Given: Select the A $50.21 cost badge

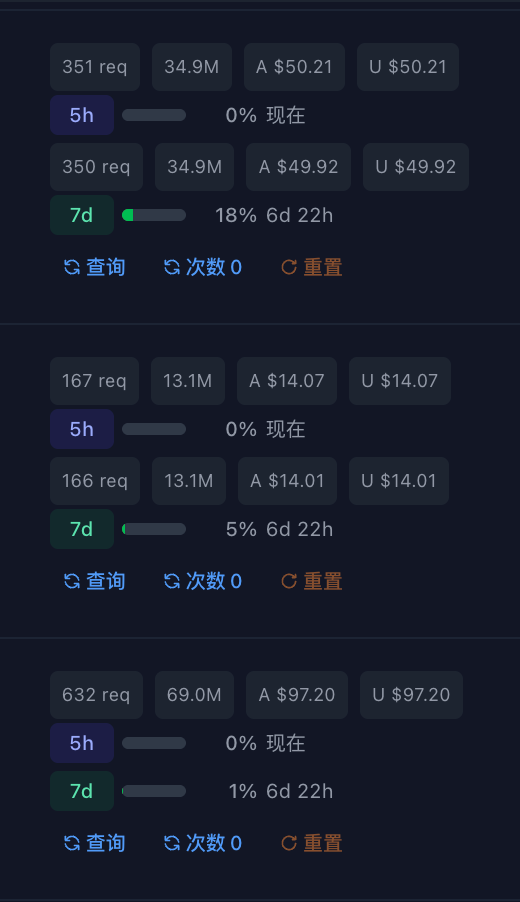Looking at the screenshot, I should [x=295, y=67].
